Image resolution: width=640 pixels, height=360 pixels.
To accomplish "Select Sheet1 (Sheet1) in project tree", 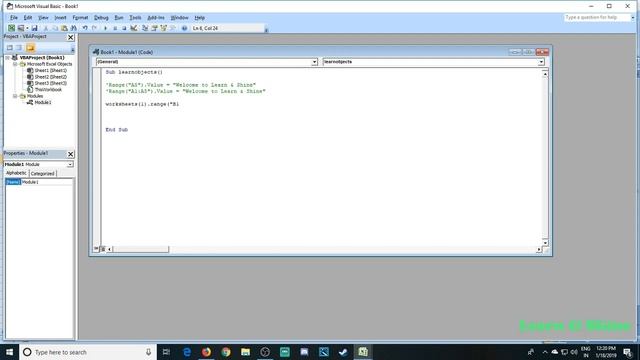I will point(51,70).
